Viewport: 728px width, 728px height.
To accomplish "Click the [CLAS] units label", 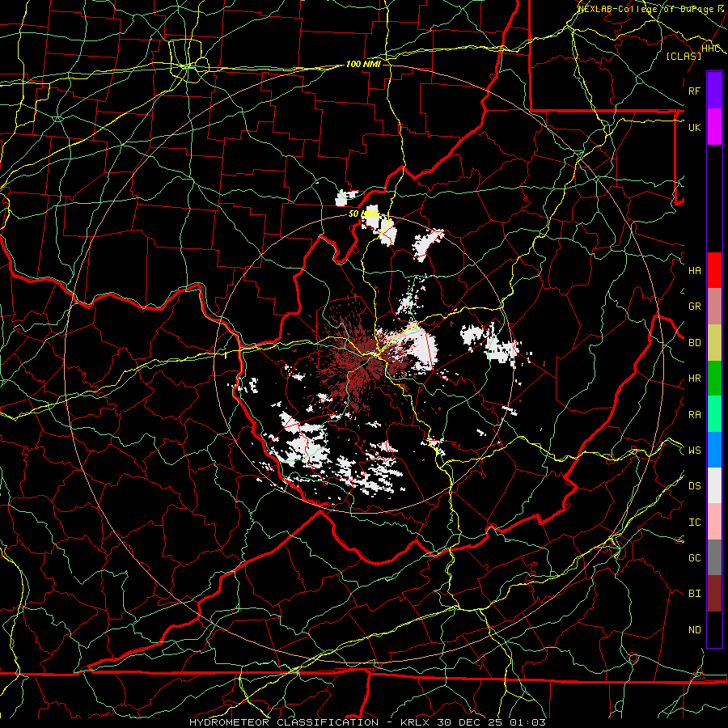I will (x=684, y=56).
